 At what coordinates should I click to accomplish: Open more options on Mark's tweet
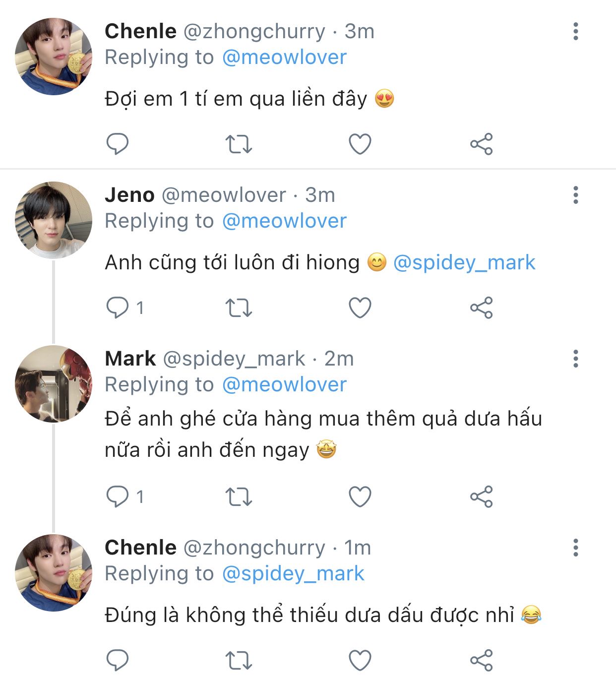[575, 359]
